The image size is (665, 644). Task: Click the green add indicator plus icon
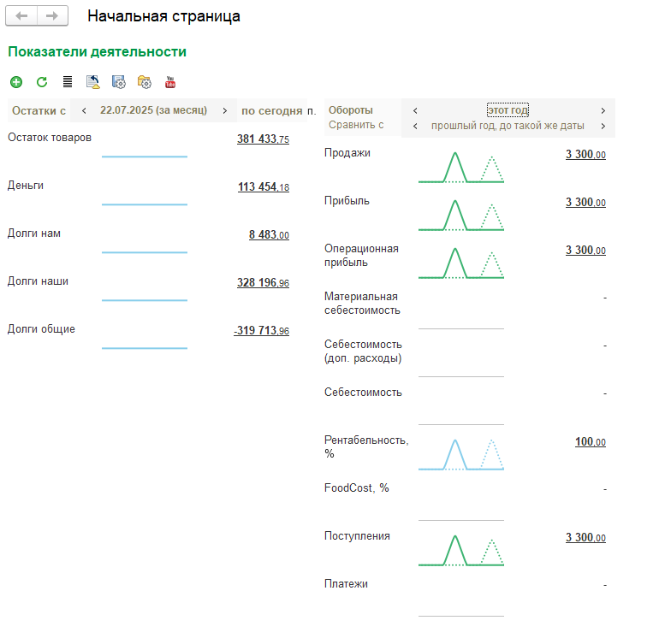(16, 82)
